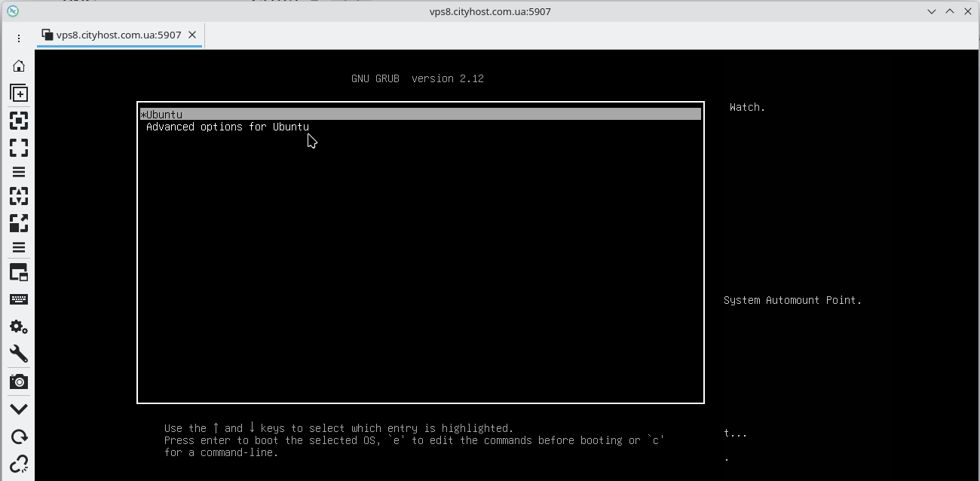980x481 pixels.
Task: Click the keyboard icon in the sidebar
Action: click(x=19, y=299)
